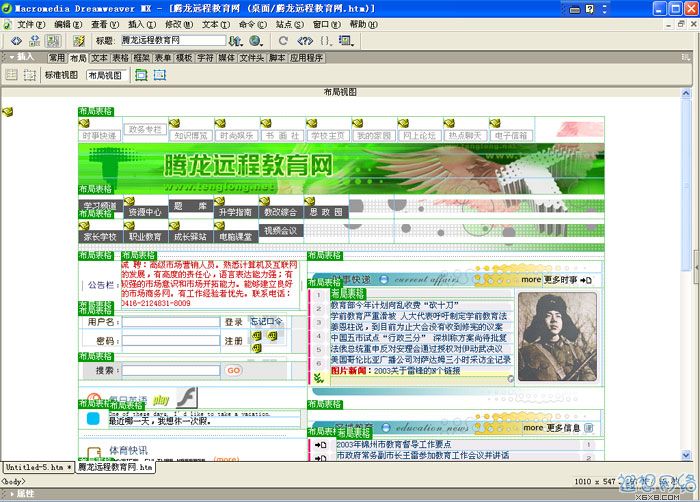Click the 知识博览 navigation button
The width and height of the screenshot is (700, 502).
tap(191, 135)
